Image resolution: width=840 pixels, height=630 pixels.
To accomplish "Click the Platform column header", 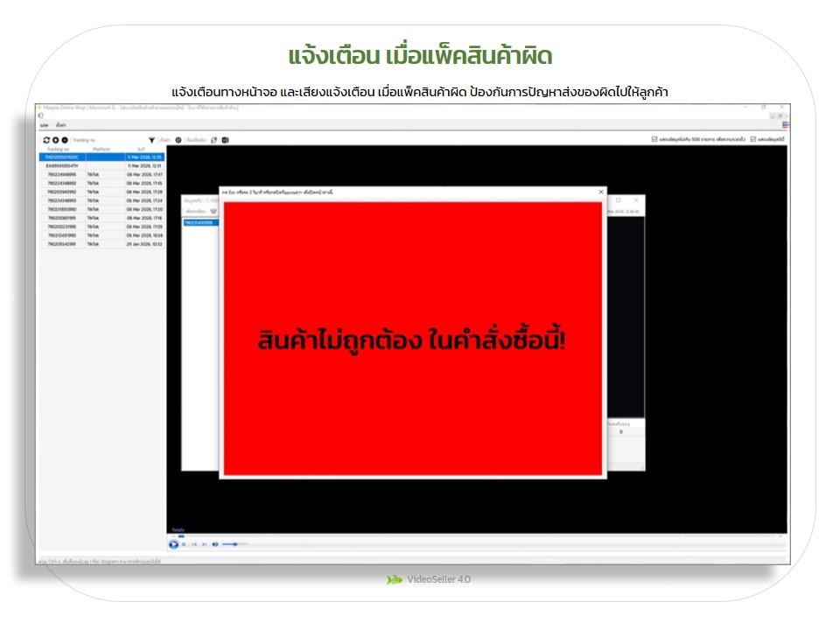I will (101, 149).
